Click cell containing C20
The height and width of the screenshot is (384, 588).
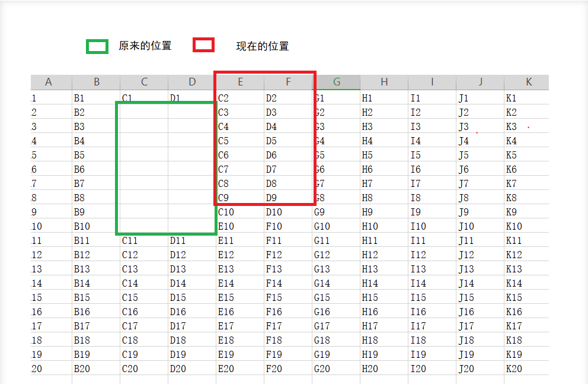coord(144,369)
